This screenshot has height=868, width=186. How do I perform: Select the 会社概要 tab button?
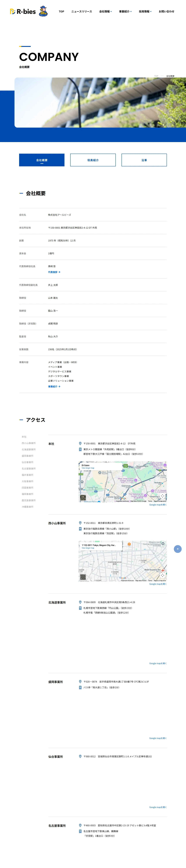click(42, 160)
